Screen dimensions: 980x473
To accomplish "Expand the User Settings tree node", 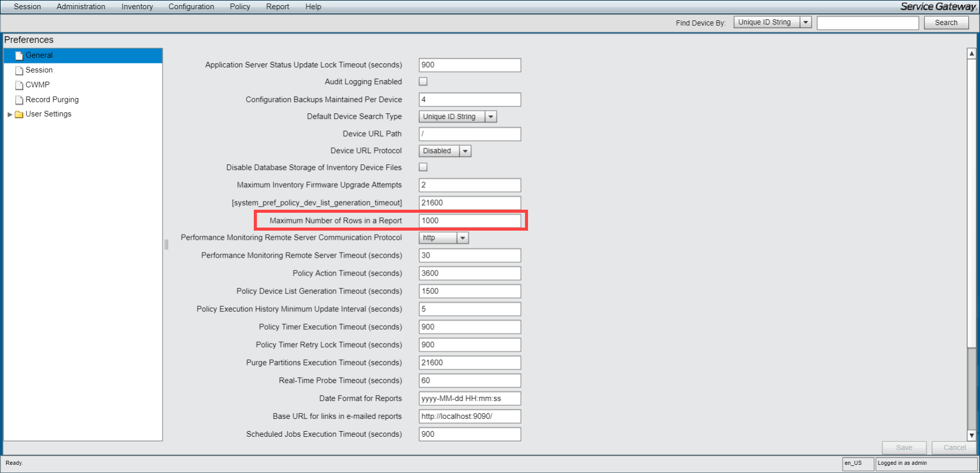I will [10, 114].
